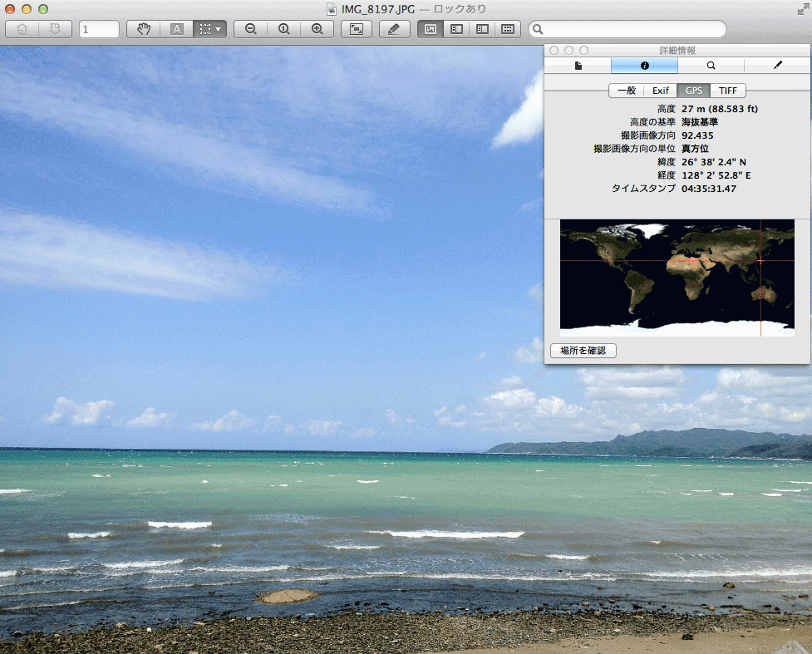Click the 詳細情報 inspector window title
Viewport: 812px width, 654px height.
[677, 50]
